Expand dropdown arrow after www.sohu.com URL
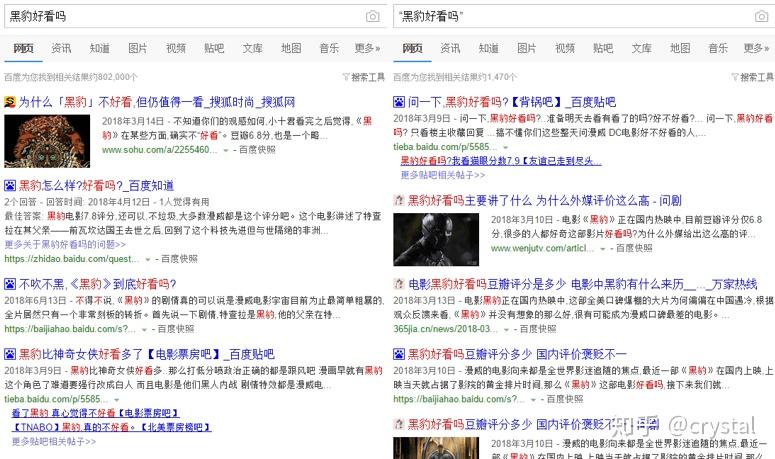Image resolution: width=775 pixels, height=459 pixels. click(226, 150)
